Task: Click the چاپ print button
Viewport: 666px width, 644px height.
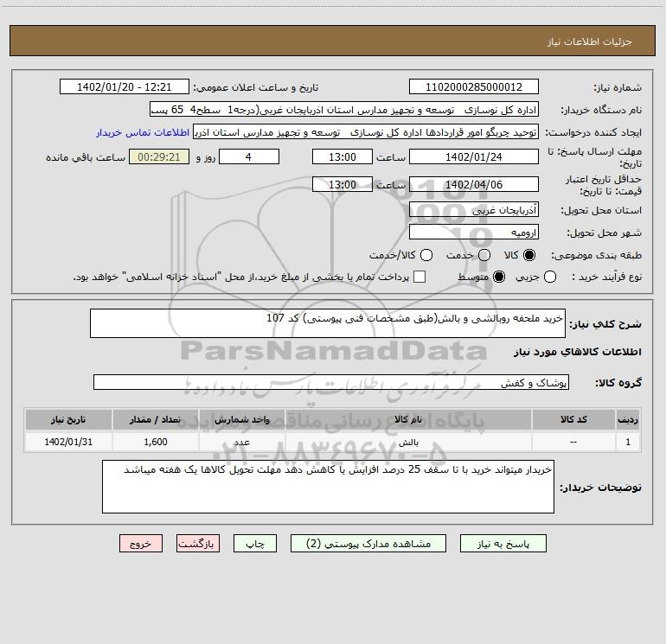Action: [255, 544]
